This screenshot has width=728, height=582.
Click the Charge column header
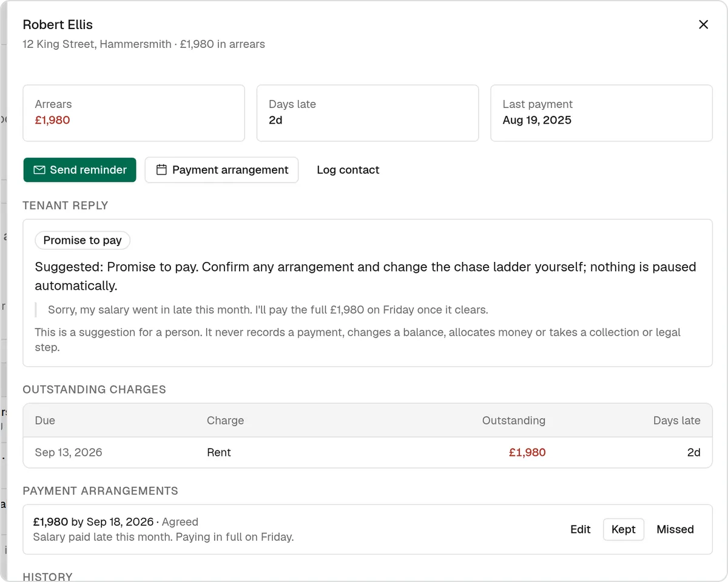(x=225, y=420)
